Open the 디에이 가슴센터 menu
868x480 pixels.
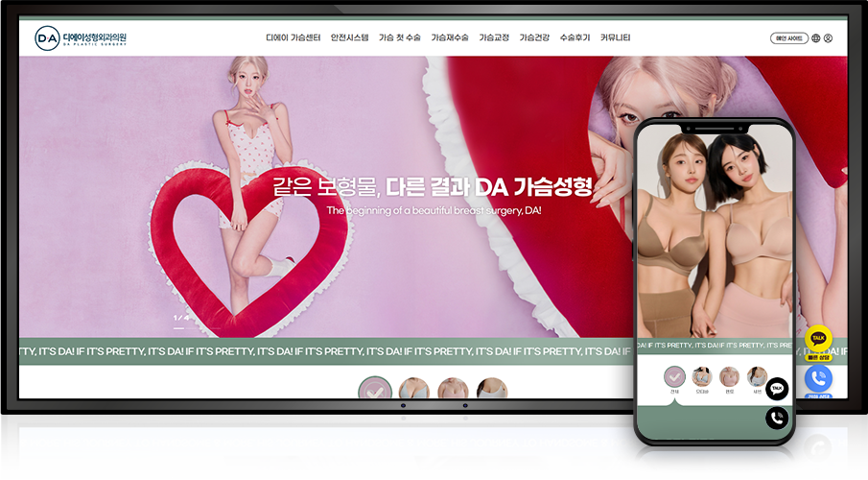click(x=293, y=37)
